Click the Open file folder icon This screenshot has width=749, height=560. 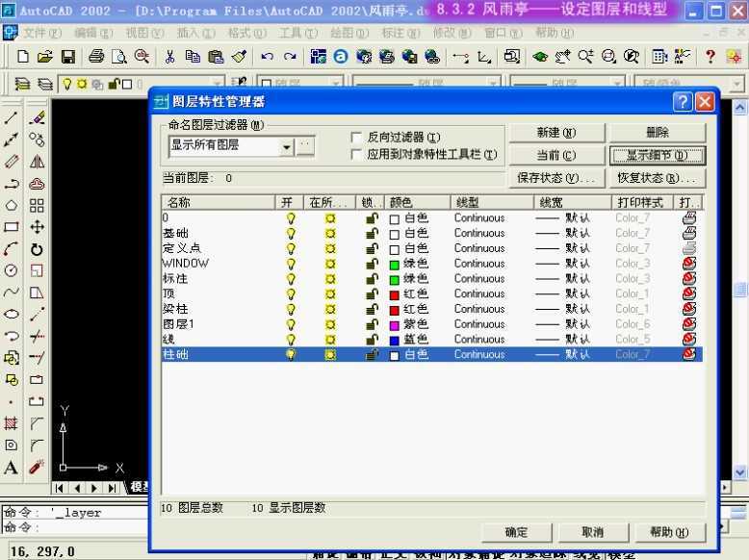pos(45,57)
